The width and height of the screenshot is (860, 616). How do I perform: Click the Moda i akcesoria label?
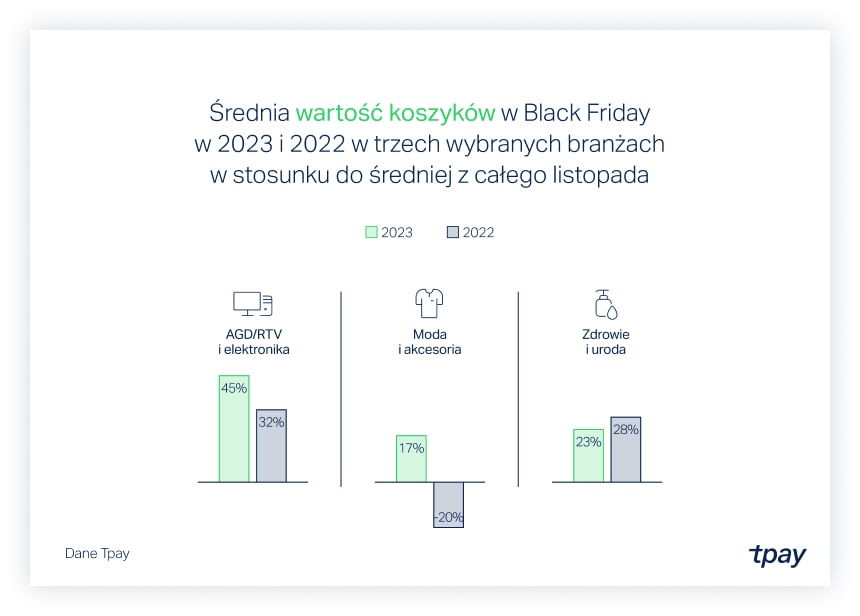430,342
